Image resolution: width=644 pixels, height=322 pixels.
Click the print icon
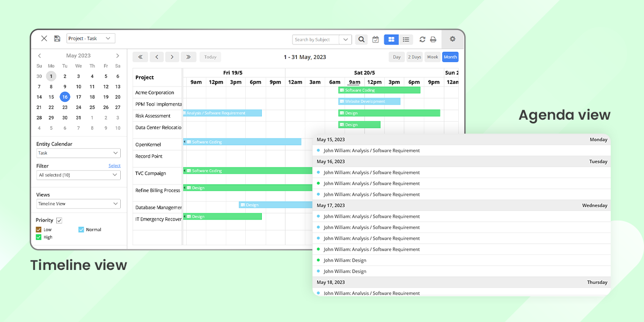click(433, 39)
